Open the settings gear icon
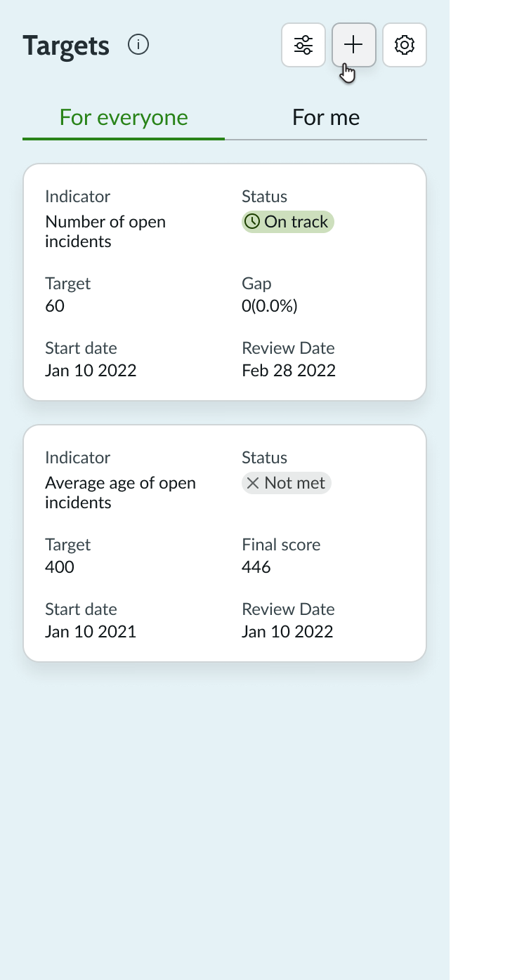517x980 pixels. [404, 44]
